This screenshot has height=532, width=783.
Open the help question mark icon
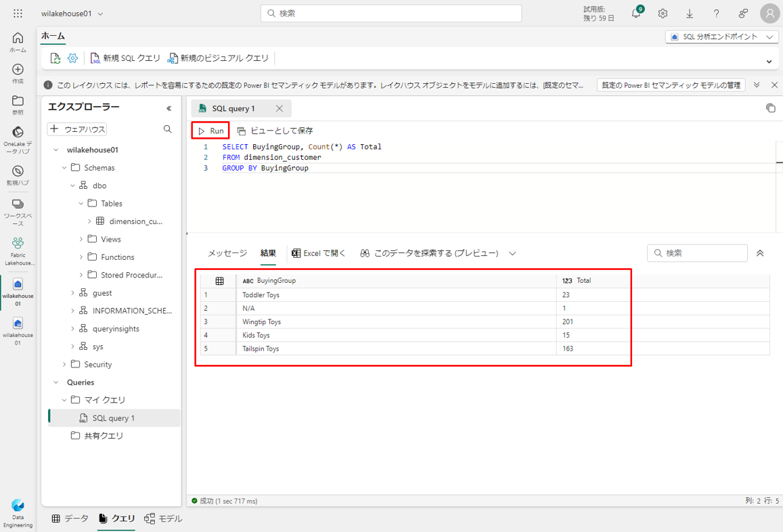click(716, 14)
